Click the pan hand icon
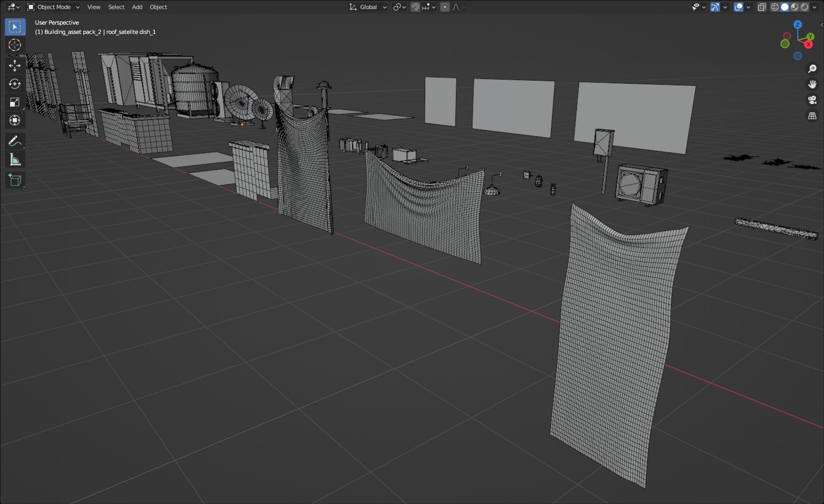The width and height of the screenshot is (824, 504). (x=812, y=84)
